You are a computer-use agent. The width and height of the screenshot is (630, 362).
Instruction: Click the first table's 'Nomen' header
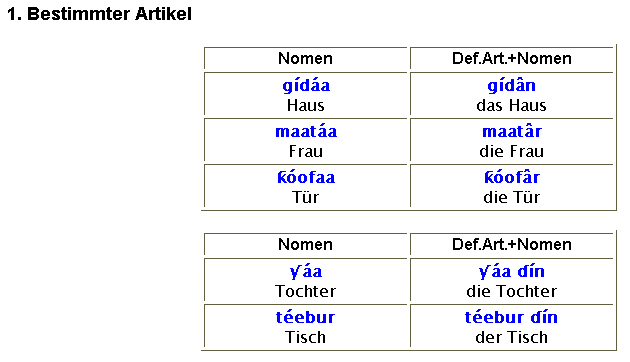(x=305, y=59)
